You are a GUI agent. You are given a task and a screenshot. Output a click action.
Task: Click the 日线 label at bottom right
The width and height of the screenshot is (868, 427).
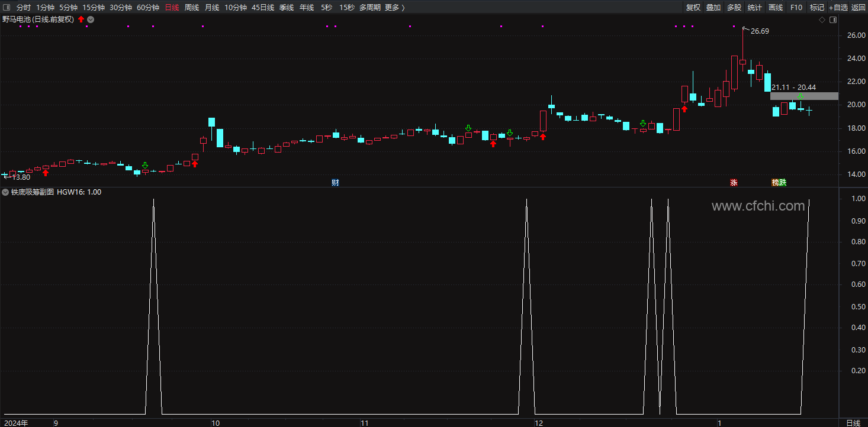pos(853,423)
